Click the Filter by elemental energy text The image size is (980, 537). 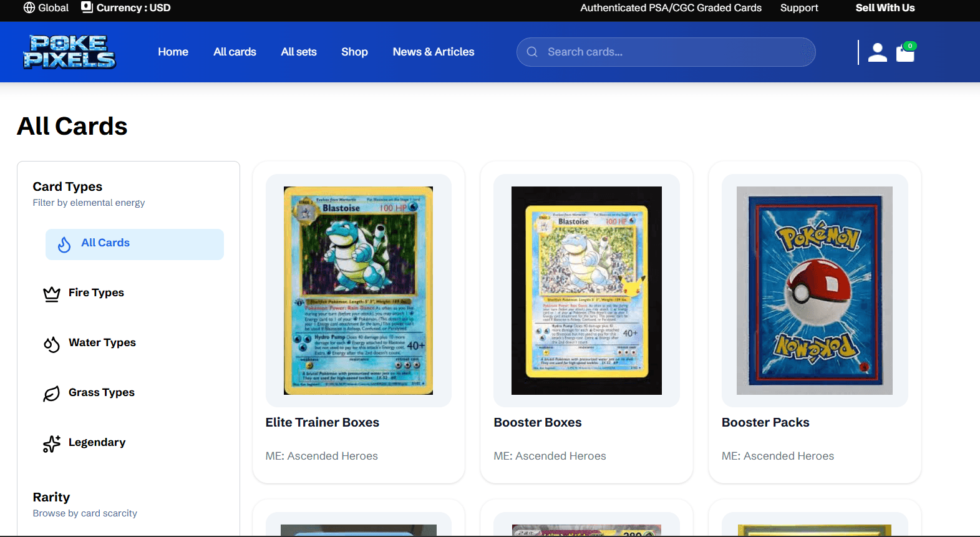click(89, 203)
